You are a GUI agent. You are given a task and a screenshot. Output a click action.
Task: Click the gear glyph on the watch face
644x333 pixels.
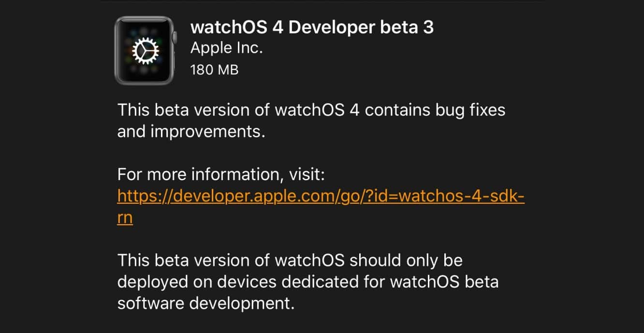145,50
